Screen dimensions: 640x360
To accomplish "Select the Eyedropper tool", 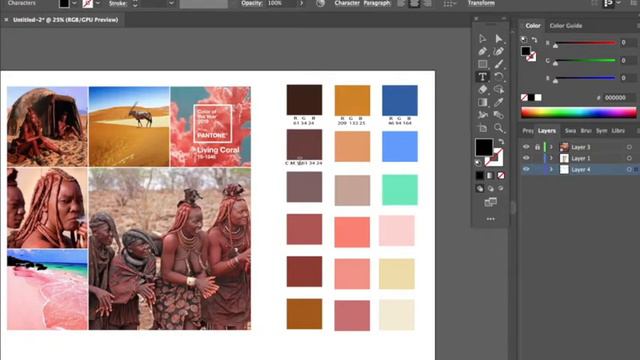I will 499,102.
